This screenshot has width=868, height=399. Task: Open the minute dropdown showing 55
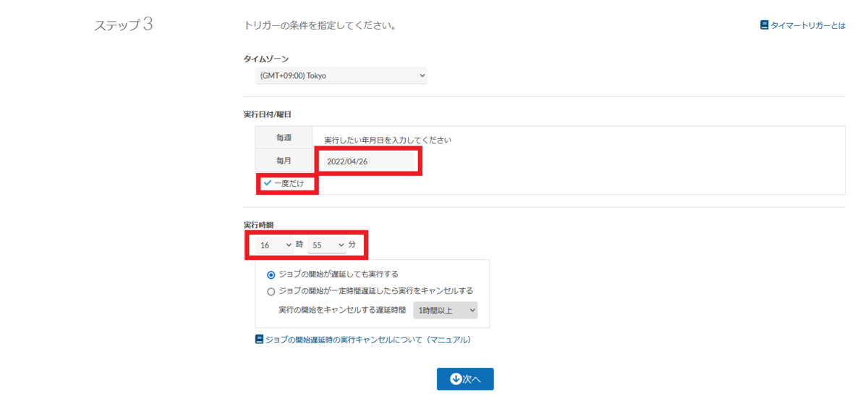[327, 245]
